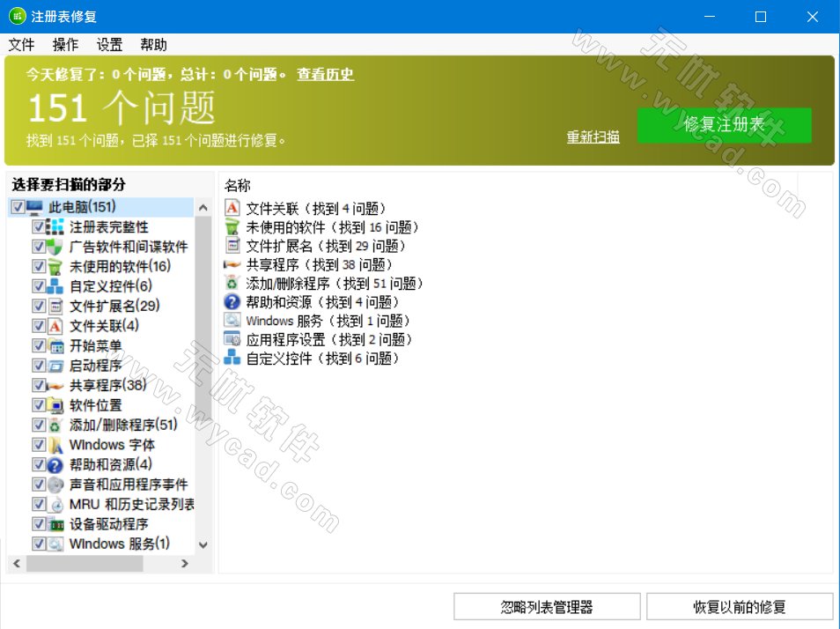Click the 自定义控件(6) blocks icon in tree
Image resolution: width=840 pixels, height=629 pixels.
click(55, 286)
